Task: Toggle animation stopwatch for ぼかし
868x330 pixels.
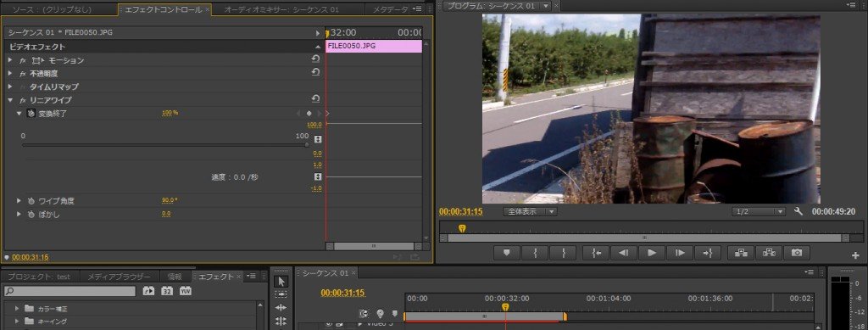Action: pyautogui.click(x=31, y=215)
